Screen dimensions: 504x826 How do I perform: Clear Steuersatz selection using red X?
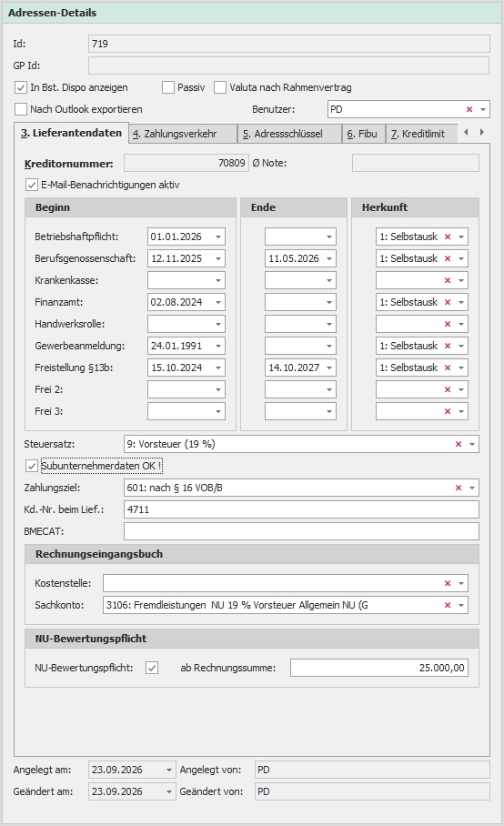click(459, 444)
